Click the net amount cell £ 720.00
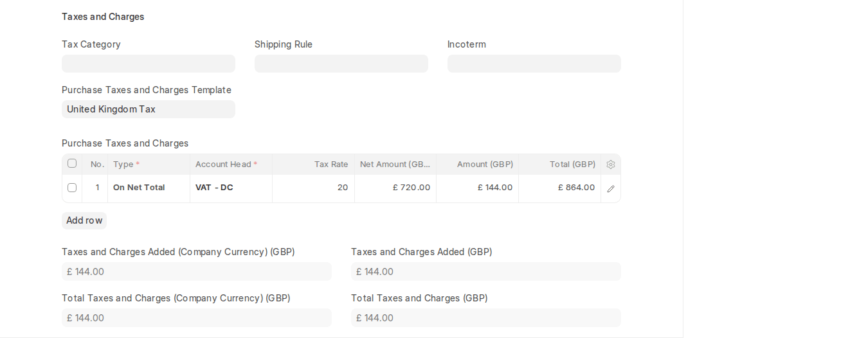The height and width of the screenshot is (338, 868). (395, 188)
